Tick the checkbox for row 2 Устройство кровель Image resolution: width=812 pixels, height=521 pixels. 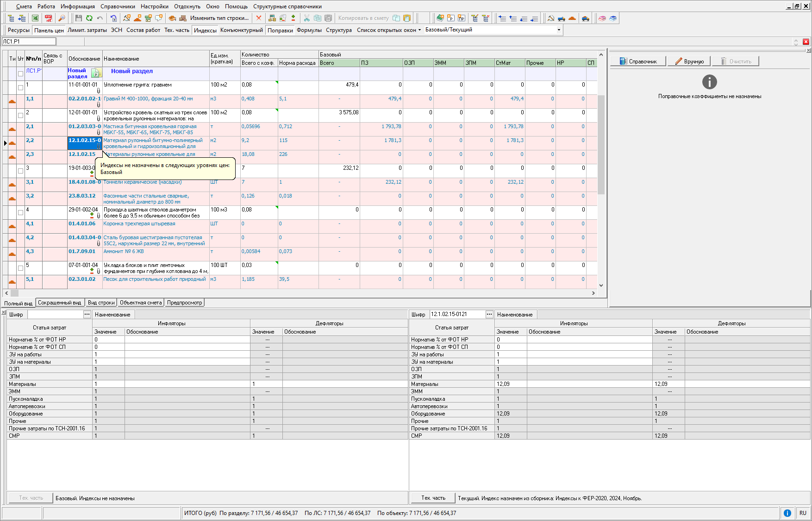tap(20, 115)
